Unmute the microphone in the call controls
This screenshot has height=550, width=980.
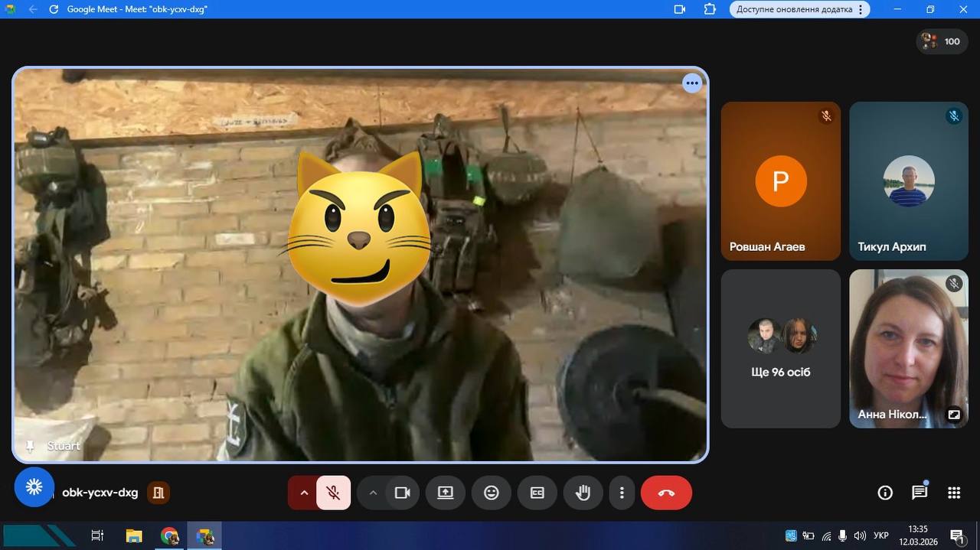[x=333, y=493]
